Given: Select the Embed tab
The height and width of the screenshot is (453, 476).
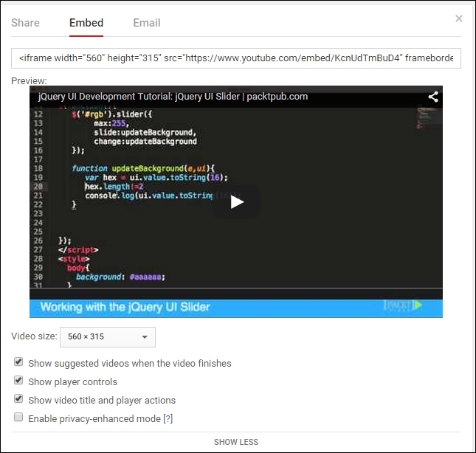Looking at the screenshot, I should pos(86,23).
